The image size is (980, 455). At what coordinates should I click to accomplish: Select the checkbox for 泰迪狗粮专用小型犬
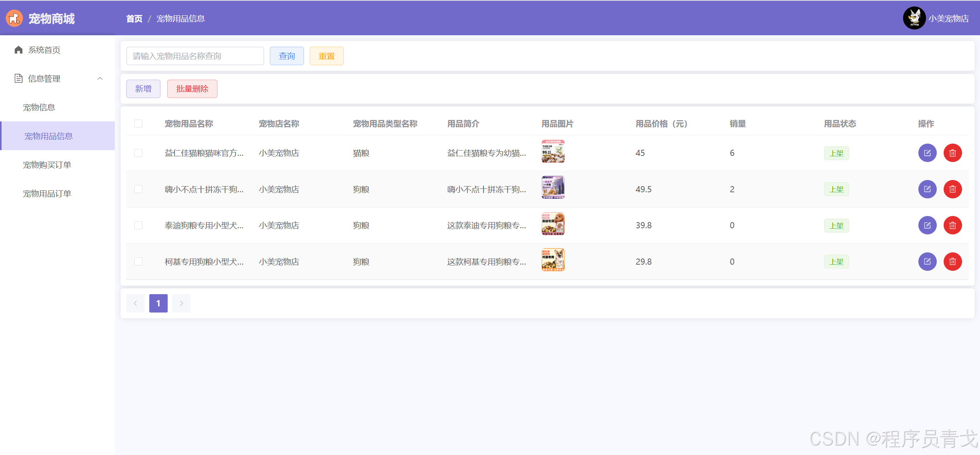pos(138,225)
